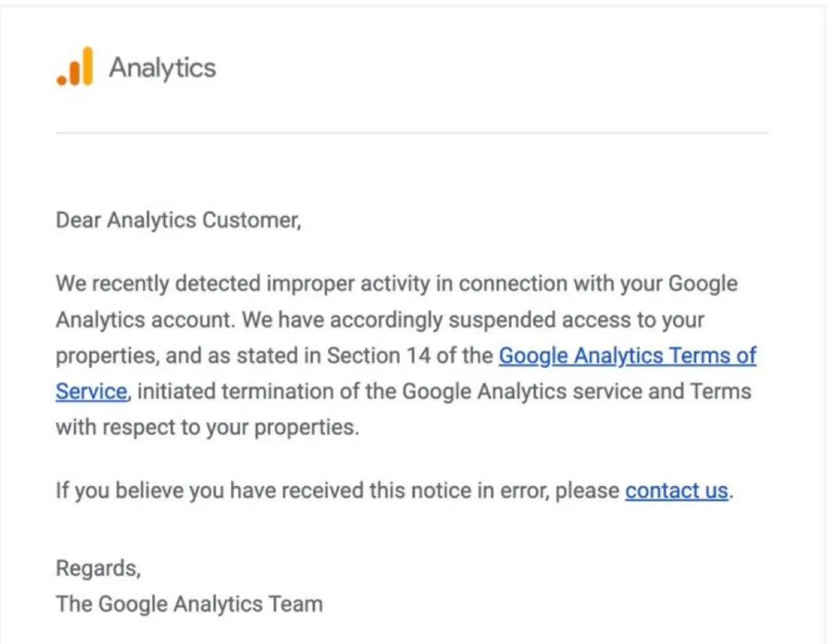Click the underlined "Service" link text

coord(91,392)
